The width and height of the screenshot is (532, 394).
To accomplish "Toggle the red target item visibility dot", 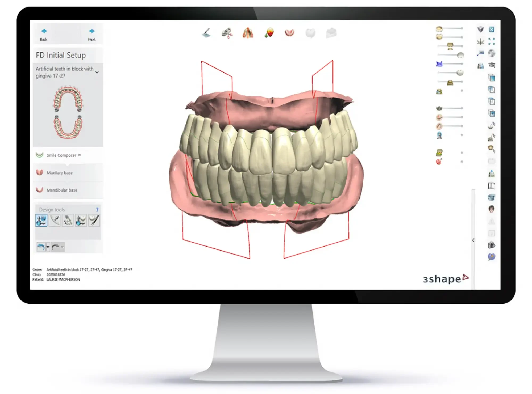I will point(462,162).
